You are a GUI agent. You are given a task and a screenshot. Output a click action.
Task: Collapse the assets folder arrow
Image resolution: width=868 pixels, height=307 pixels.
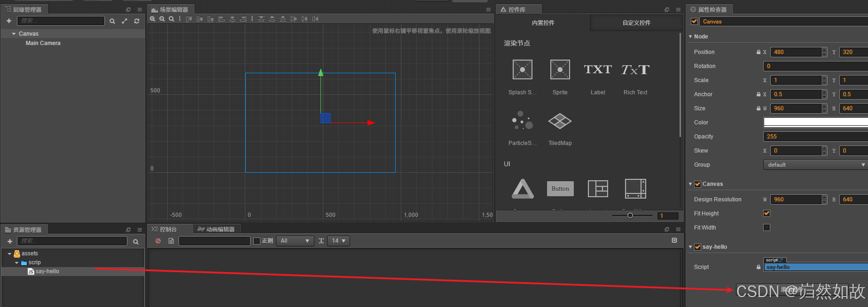9,253
